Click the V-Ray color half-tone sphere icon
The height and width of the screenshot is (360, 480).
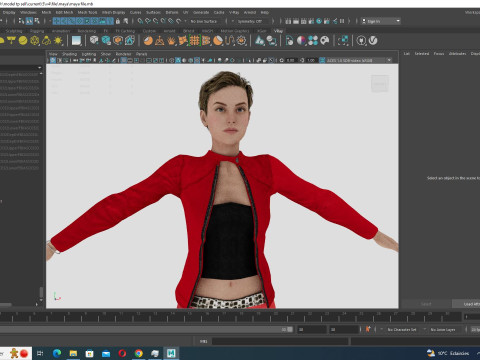[301, 41]
